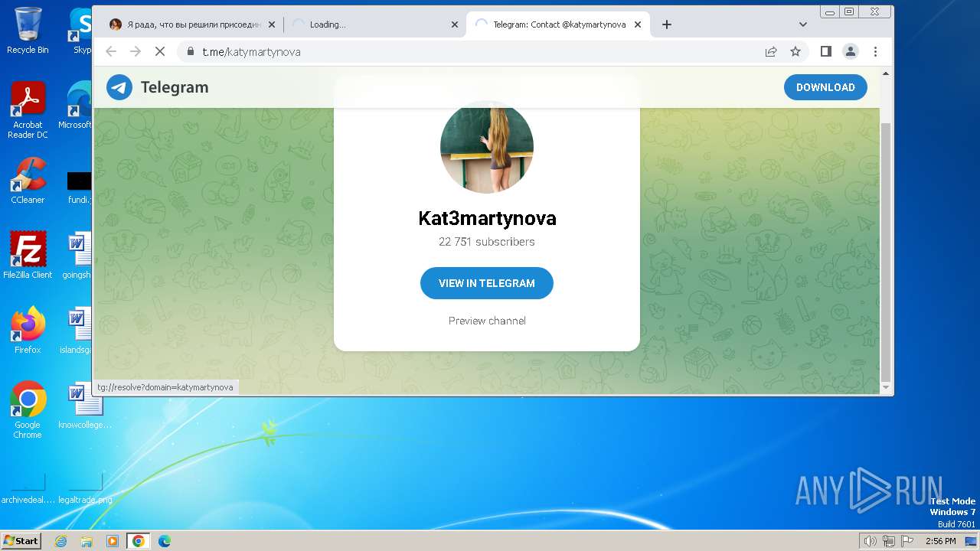Image resolution: width=980 pixels, height=551 pixels.
Task: Bookmark this tab with the star icon
Action: (795, 51)
